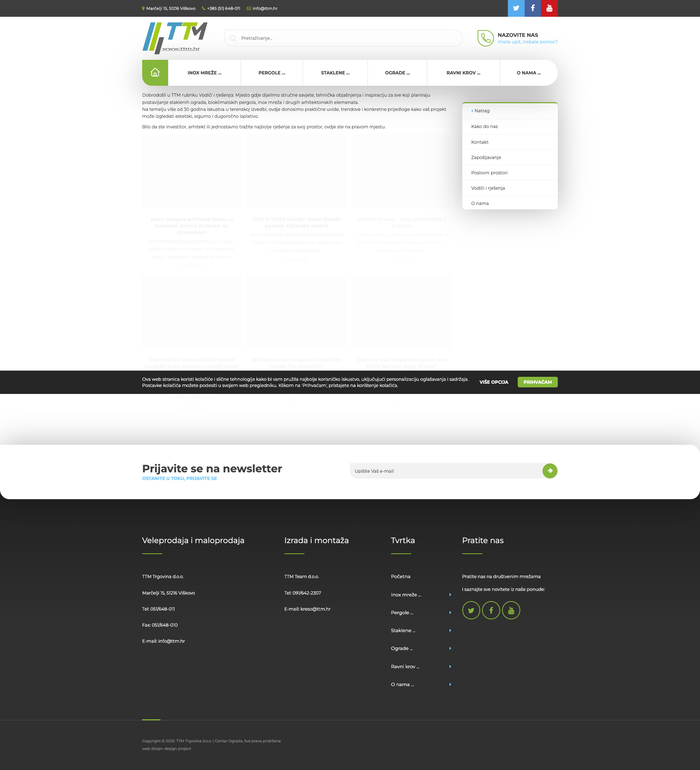Open the INOX MREŽE navigation menu

pos(204,73)
